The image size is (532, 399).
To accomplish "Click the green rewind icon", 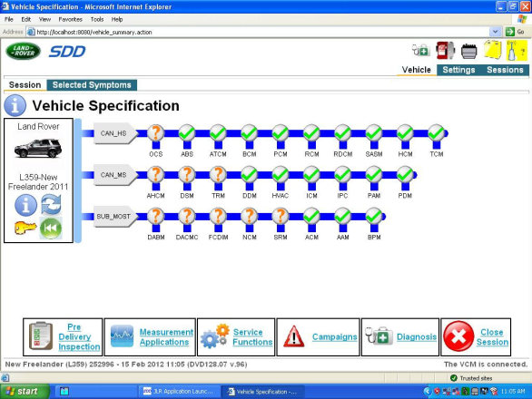I will (51, 229).
